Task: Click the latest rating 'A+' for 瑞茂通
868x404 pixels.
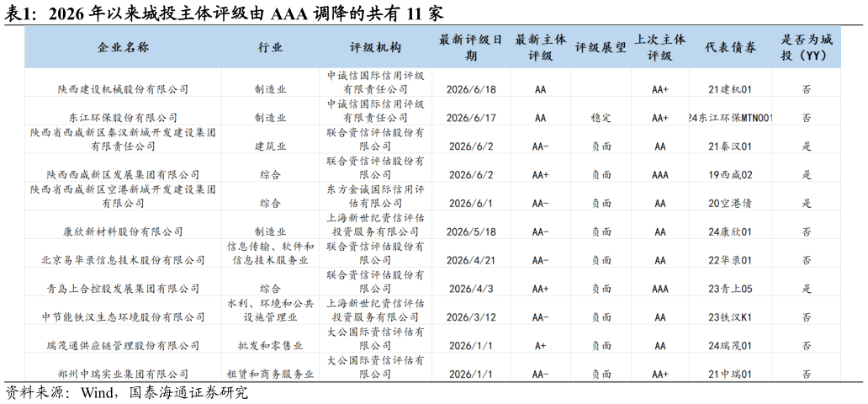Action: point(540,346)
